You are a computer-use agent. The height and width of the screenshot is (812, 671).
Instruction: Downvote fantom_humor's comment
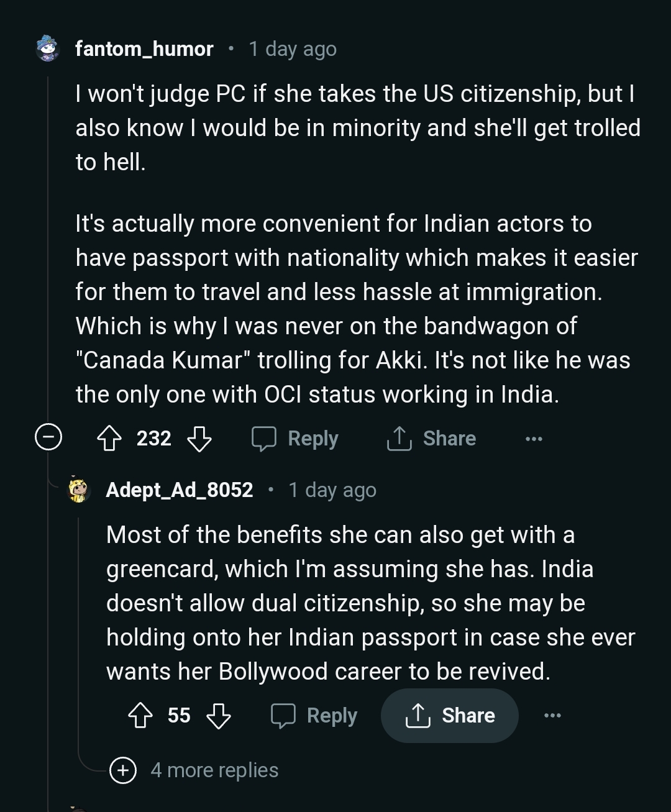tap(199, 439)
